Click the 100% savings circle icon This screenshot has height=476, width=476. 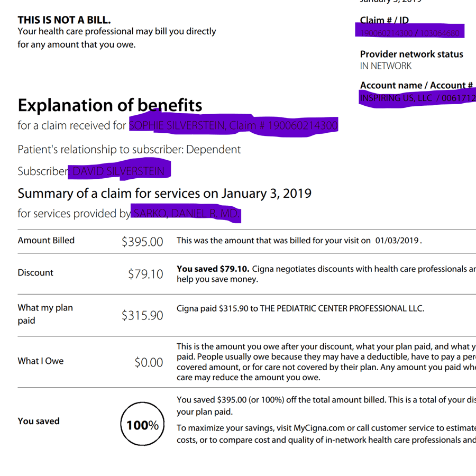143,425
